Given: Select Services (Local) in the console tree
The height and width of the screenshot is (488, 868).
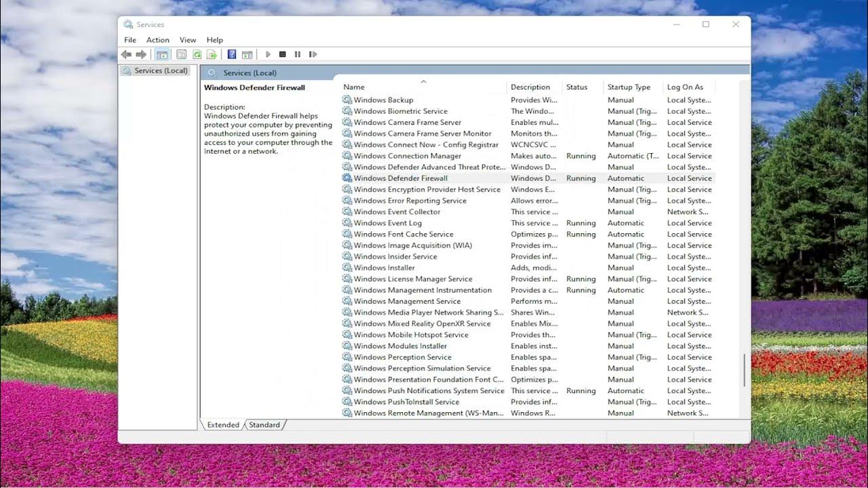Looking at the screenshot, I should [161, 70].
